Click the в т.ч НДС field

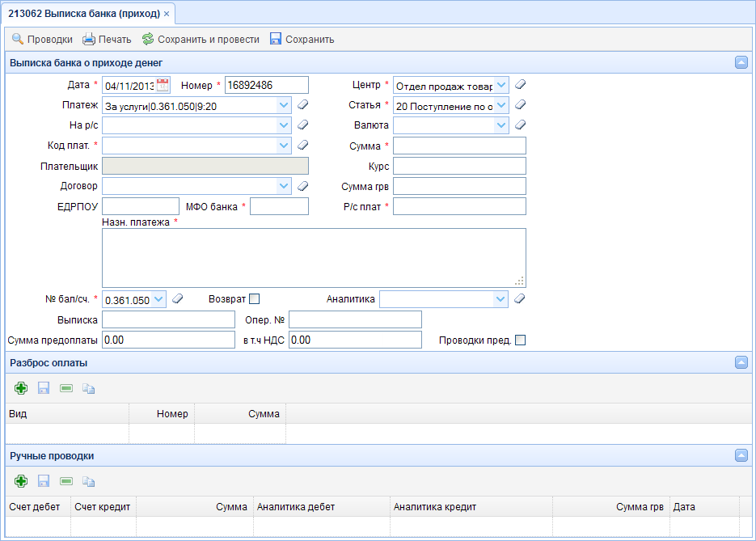point(355,340)
